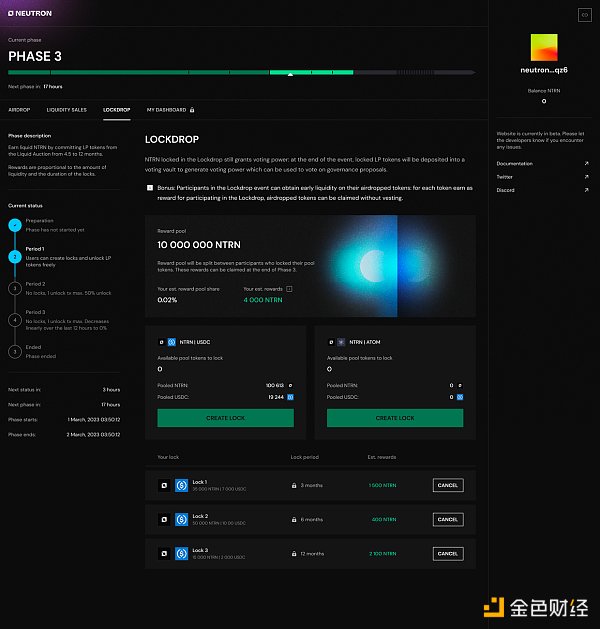This screenshot has height=629, width=600.
Task: Click the wallet avatar gradient thumbnail
Action: pyautogui.click(x=544, y=47)
